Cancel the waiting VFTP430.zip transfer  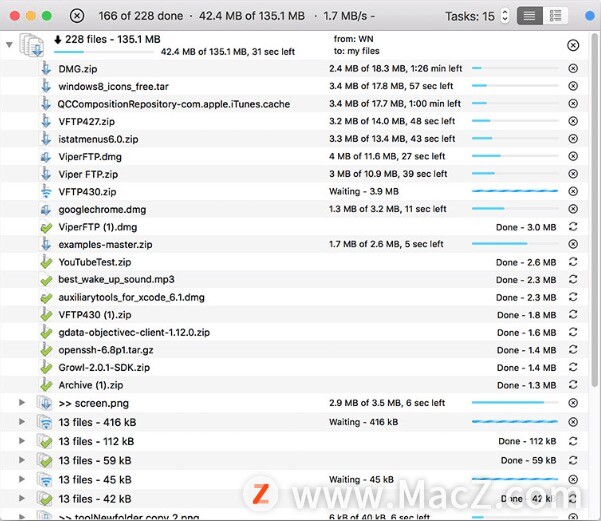(573, 191)
